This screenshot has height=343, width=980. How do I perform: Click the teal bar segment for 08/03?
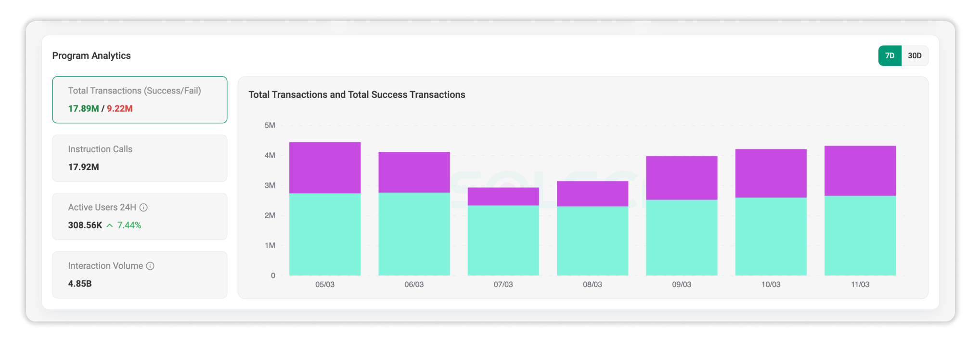[x=593, y=241]
